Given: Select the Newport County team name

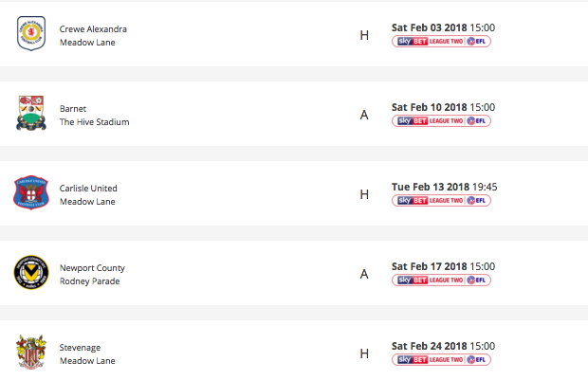Looking at the screenshot, I should (x=92, y=267).
